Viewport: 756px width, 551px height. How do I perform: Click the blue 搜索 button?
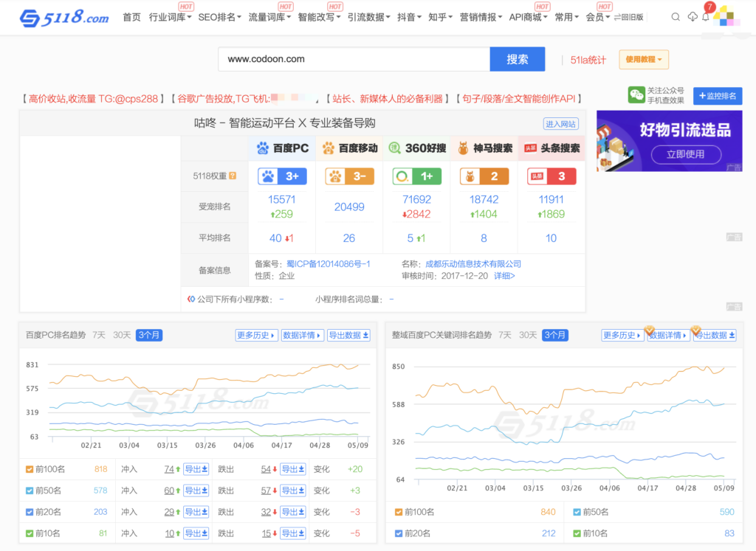tap(518, 59)
